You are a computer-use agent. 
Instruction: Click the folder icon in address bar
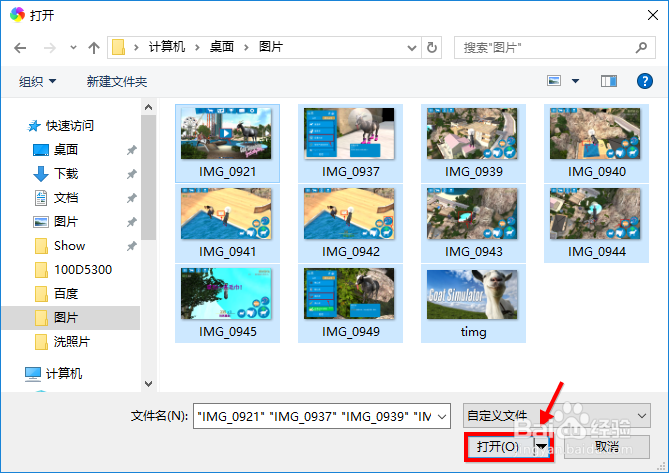point(119,47)
